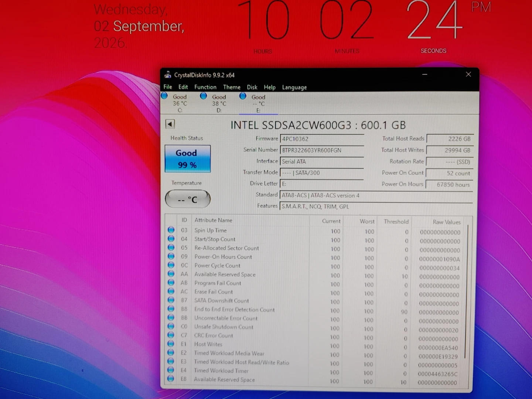Open the Theme menu
The image size is (532, 399).
[x=232, y=87]
